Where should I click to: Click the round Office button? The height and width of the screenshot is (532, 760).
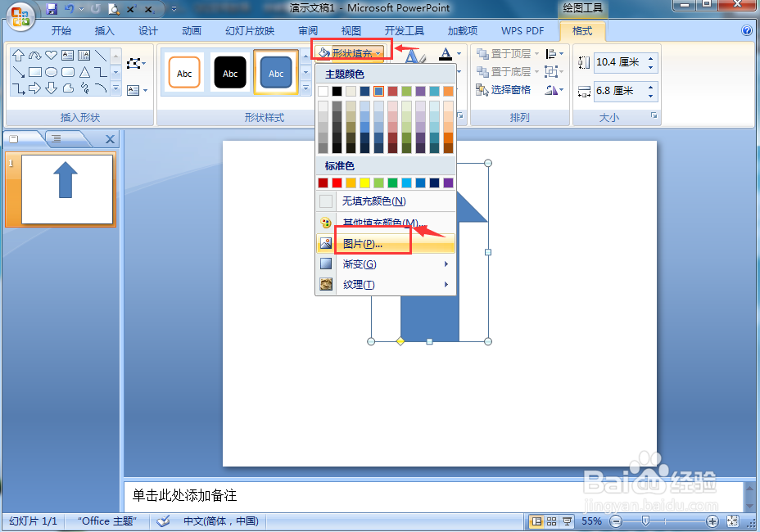click(x=20, y=17)
